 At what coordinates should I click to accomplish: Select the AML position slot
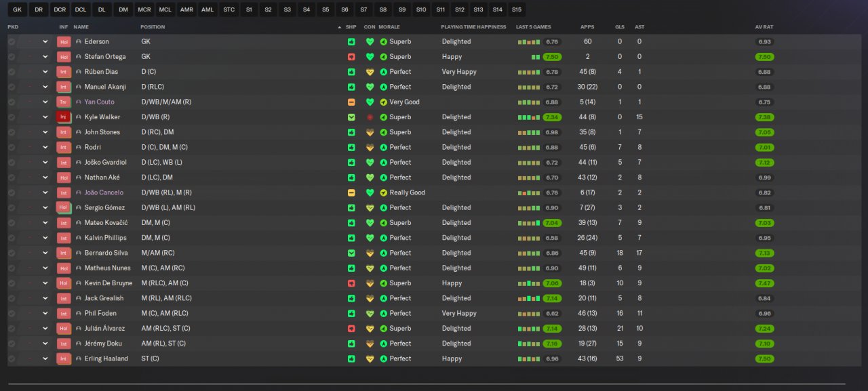(x=207, y=9)
